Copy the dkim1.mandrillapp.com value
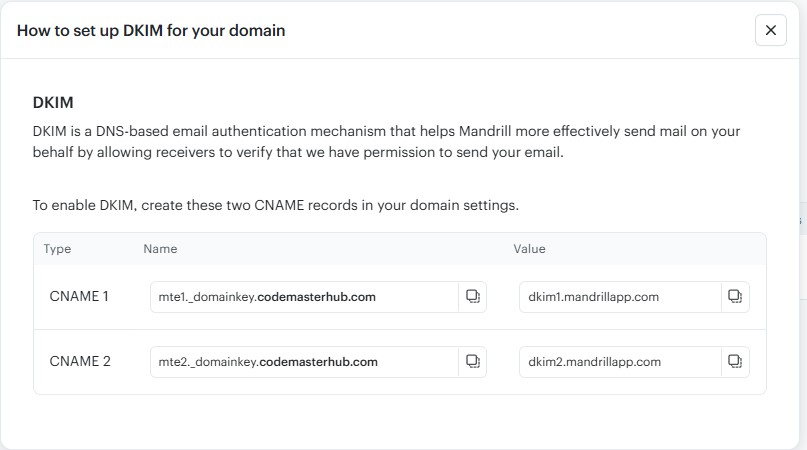Image resolution: width=807 pixels, height=450 pixels. [x=735, y=297]
